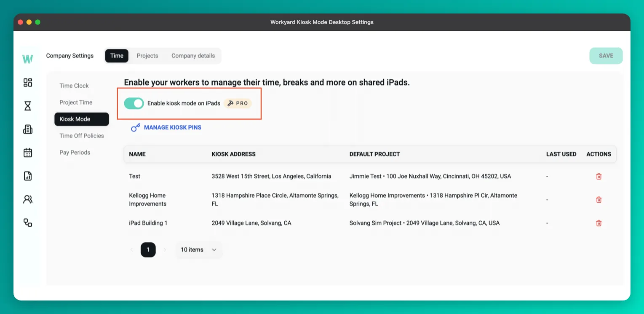Click the Solvang Sim Project default project cell
Screen dimensions: 644x314
tap(425, 223)
